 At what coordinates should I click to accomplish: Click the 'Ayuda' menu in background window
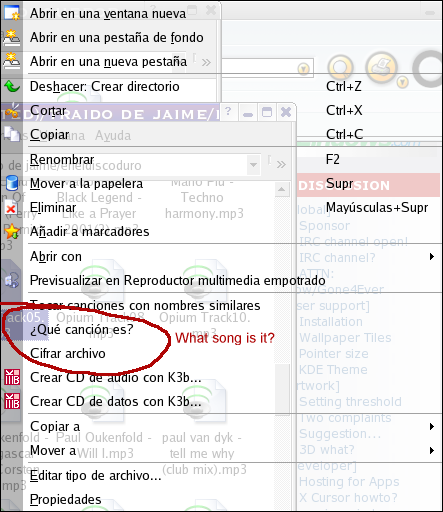point(113,136)
